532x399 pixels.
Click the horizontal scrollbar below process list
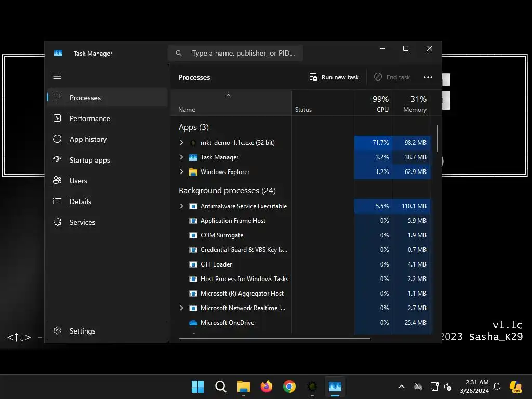(x=274, y=338)
